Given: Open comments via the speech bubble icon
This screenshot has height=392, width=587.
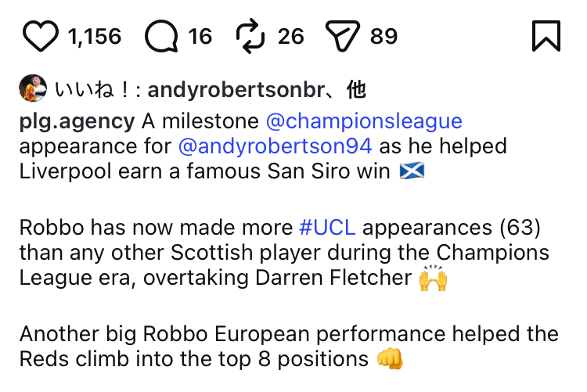Looking at the screenshot, I should coord(162,36).
